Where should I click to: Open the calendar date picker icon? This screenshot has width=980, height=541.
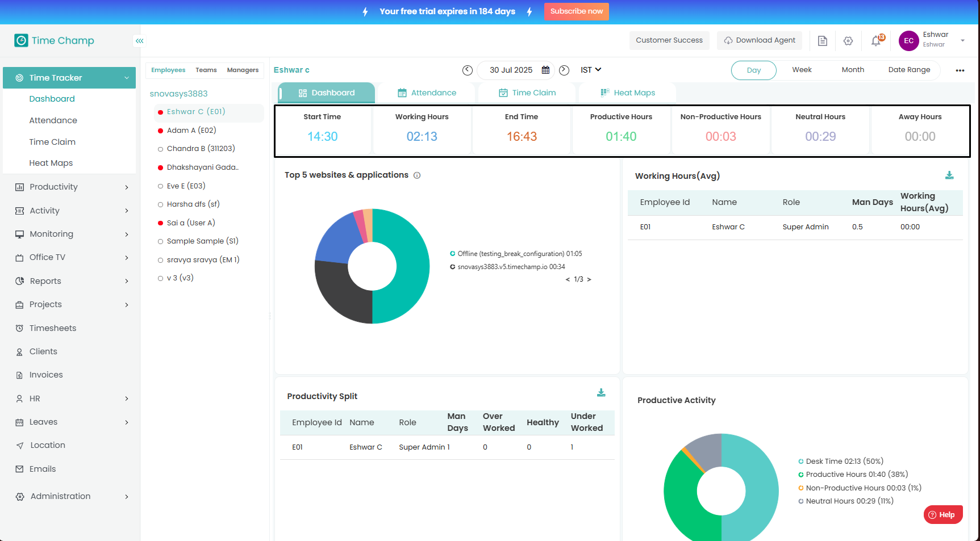(x=545, y=70)
